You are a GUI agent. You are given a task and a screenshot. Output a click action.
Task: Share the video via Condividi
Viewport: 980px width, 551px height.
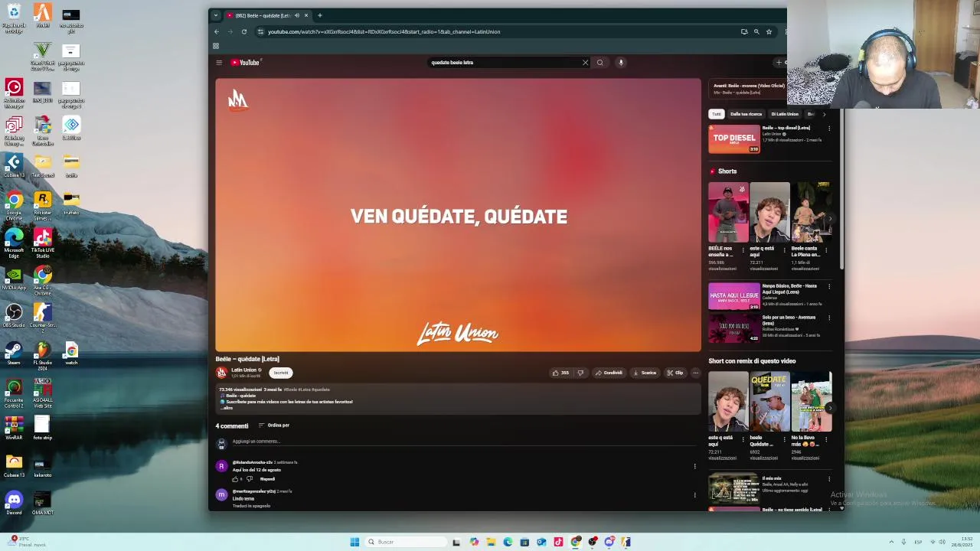(609, 373)
